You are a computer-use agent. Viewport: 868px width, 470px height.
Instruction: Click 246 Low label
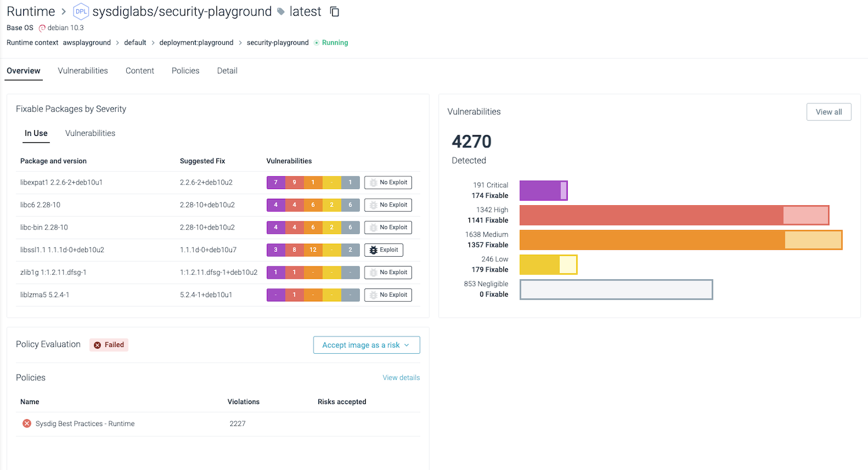click(495, 260)
